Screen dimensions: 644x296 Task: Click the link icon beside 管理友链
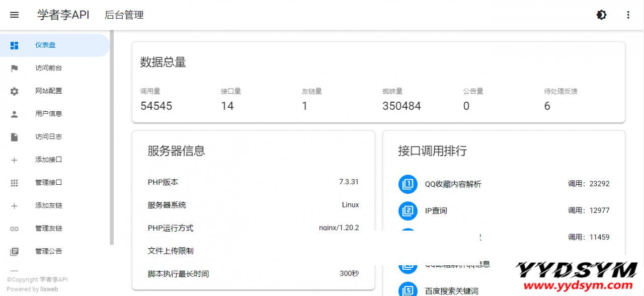[14, 229]
